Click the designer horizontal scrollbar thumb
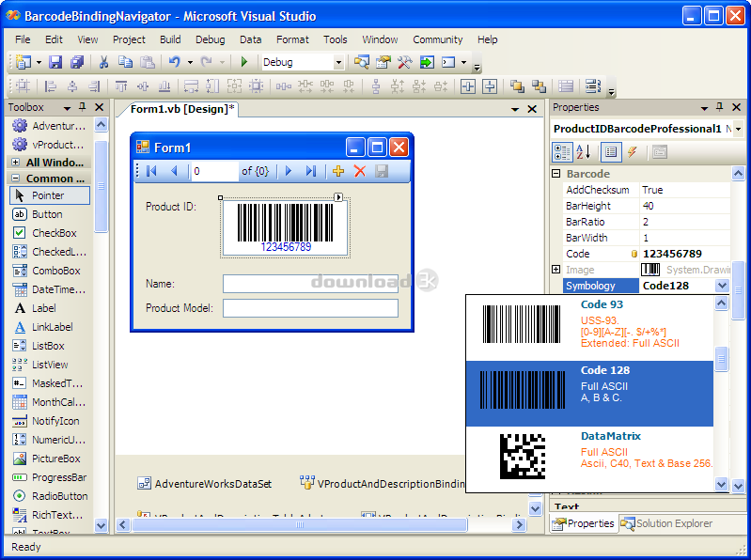Screen dimensions: 751x560 tap(299, 524)
